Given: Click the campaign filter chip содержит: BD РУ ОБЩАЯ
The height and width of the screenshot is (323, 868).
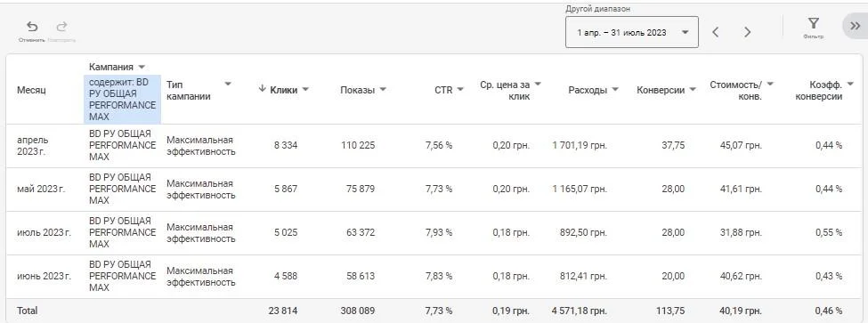Looking at the screenshot, I should coord(122,99).
